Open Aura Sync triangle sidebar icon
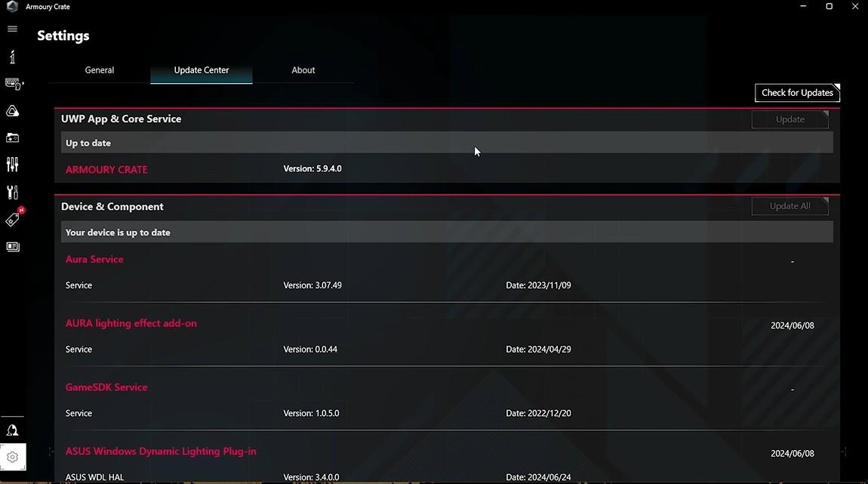This screenshot has width=868, height=484. (12, 111)
